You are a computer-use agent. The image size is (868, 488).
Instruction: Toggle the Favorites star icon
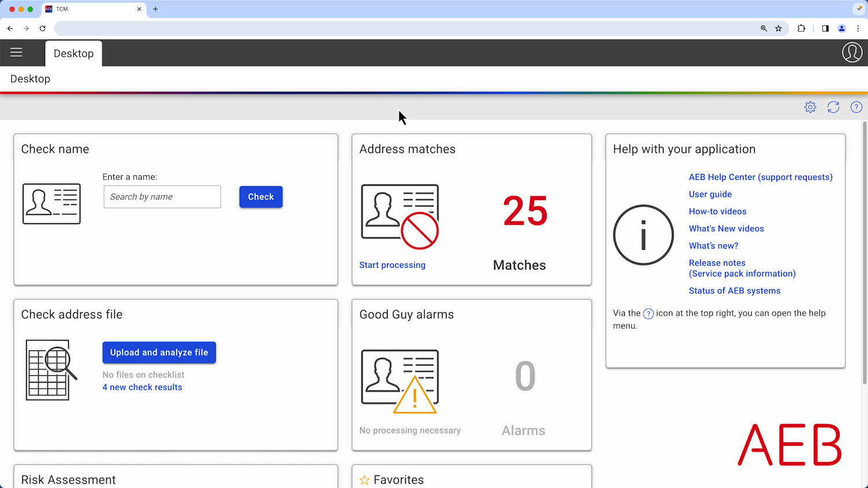click(365, 480)
